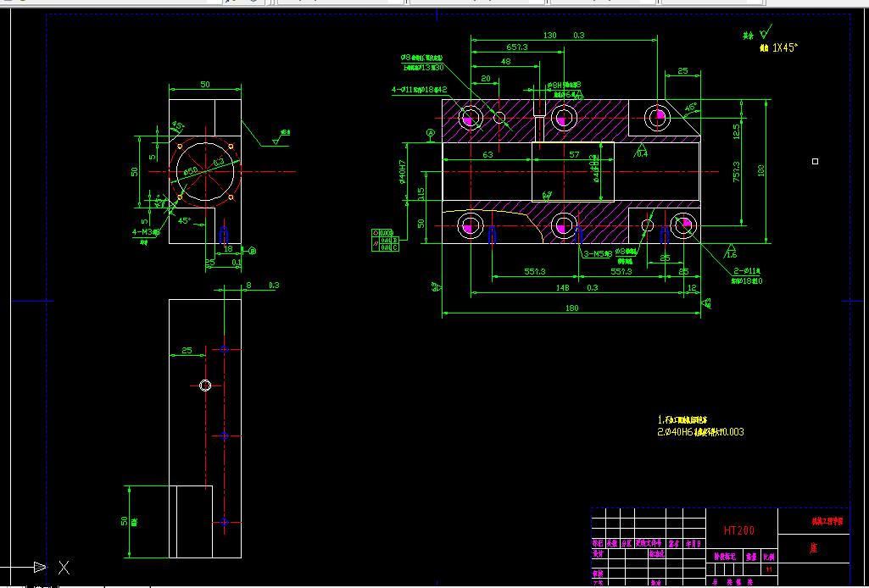Viewport: 869px width, 588px height.
Task: Pick the Ø40H7 diameter dimension
Action: coord(403,172)
